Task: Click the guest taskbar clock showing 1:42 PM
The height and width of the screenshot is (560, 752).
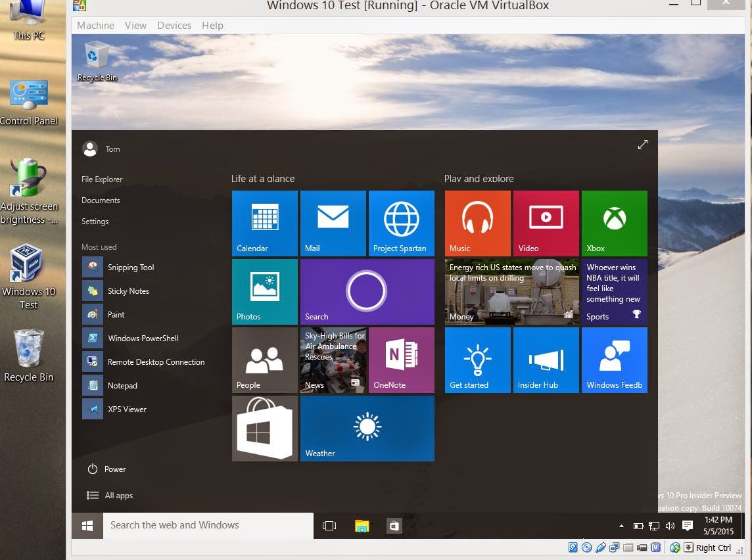Action: (718, 525)
